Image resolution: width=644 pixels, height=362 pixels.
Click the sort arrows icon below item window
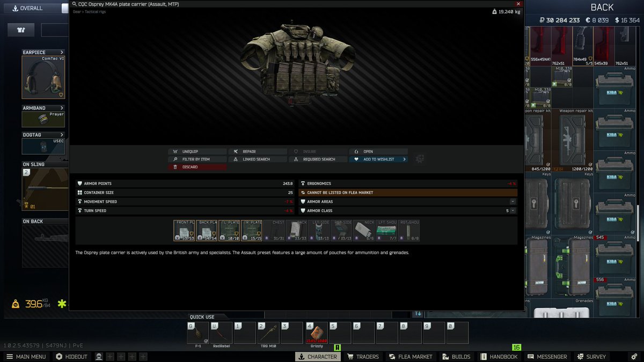point(418,314)
